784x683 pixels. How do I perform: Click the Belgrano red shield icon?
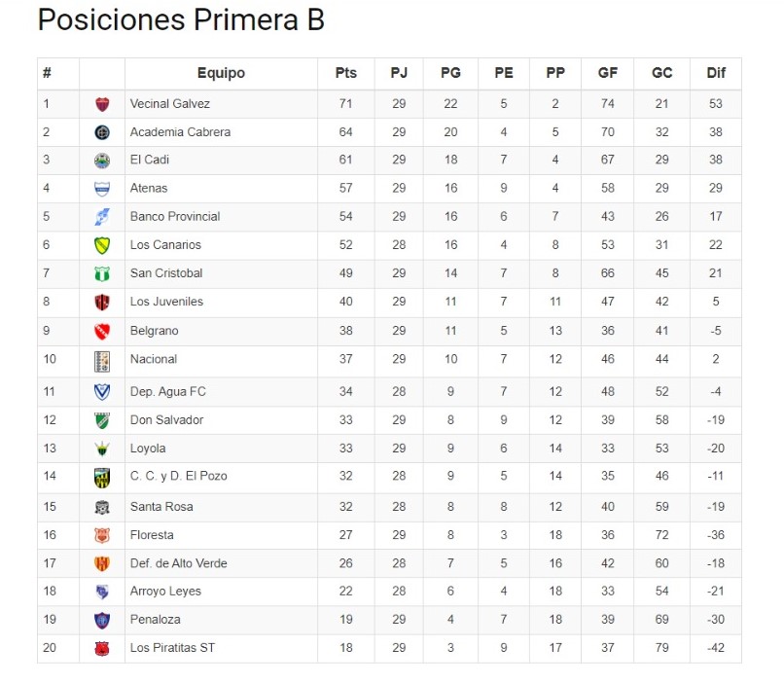[x=102, y=331]
